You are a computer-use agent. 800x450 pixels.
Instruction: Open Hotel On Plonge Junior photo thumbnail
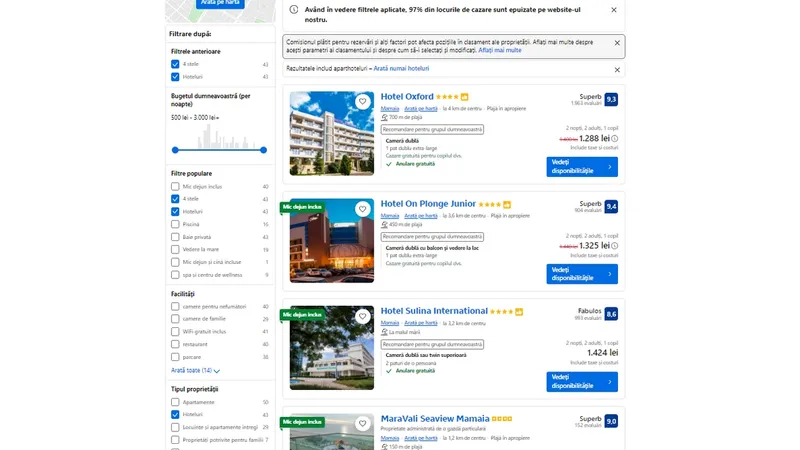click(332, 241)
